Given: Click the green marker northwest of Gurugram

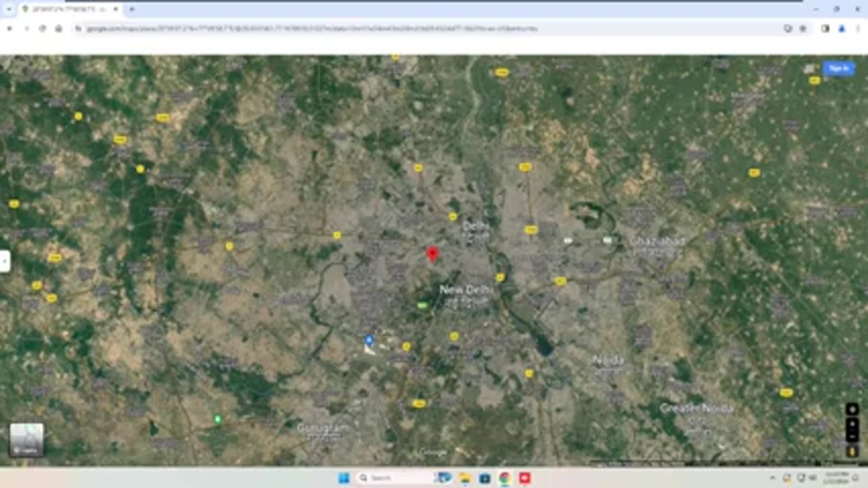Looking at the screenshot, I should pyautogui.click(x=218, y=419).
